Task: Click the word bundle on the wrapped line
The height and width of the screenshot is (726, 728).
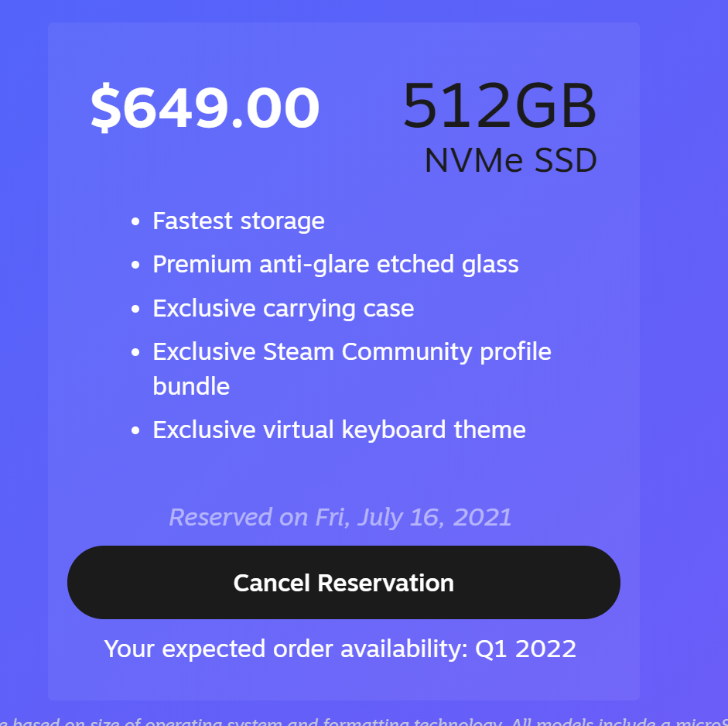Action: (x=191, y=386)
